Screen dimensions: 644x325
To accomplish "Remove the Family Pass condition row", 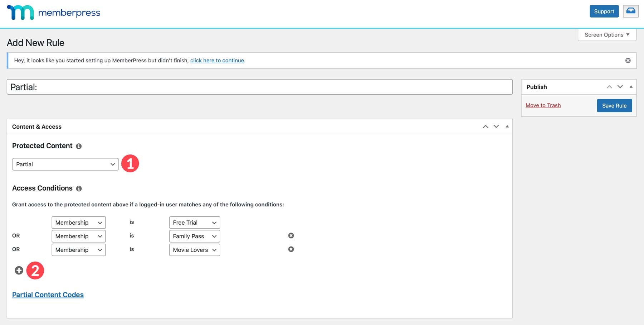I will click(x=291, y=236).
